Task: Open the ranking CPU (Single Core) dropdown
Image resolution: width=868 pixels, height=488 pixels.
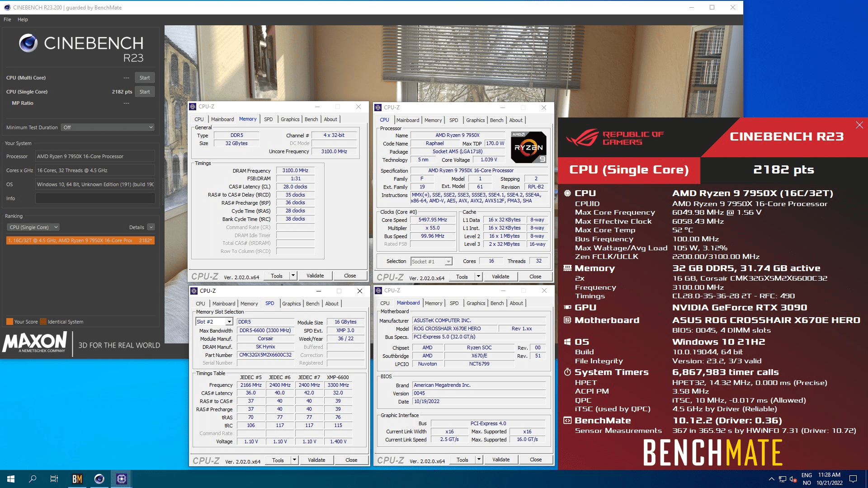Action: click(x=33, y=227)
